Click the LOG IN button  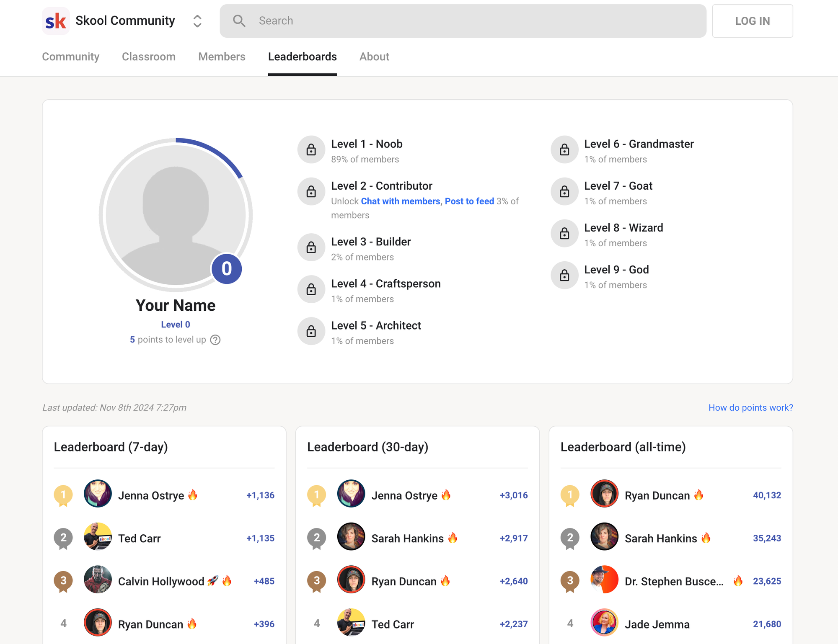click(753, 20)
